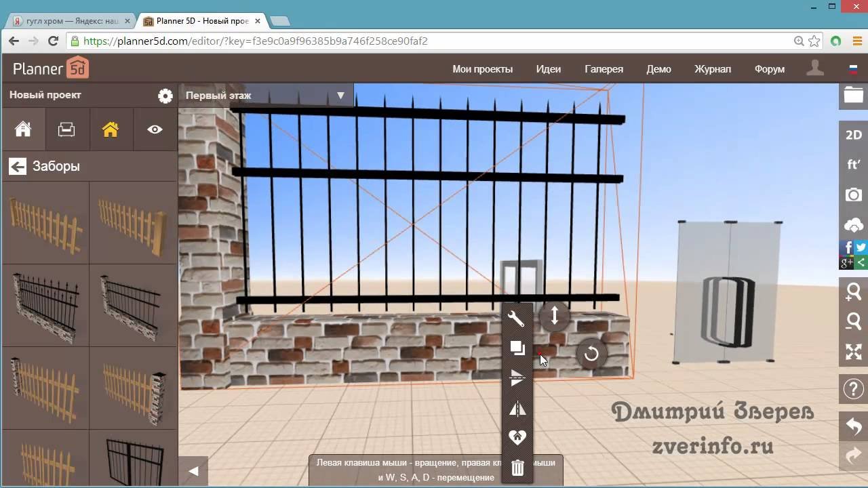
Task: Open Мои проекты link
Action: coord(482,69)
